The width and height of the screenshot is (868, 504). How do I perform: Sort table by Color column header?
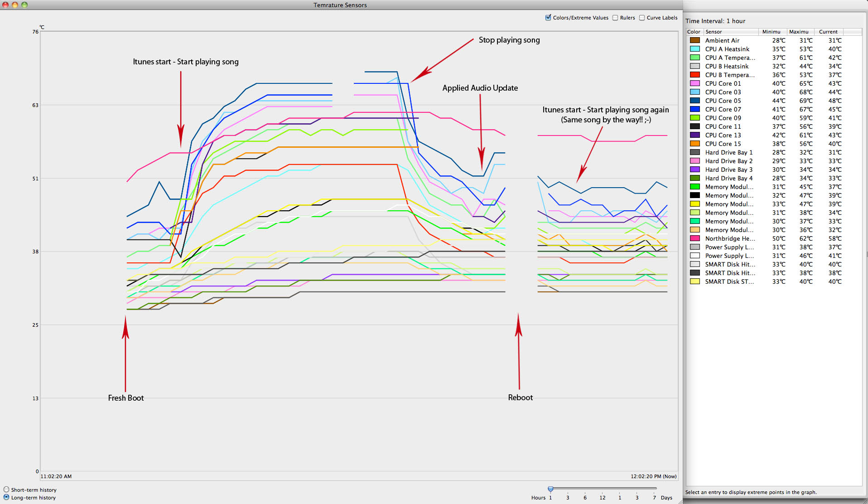694,32
